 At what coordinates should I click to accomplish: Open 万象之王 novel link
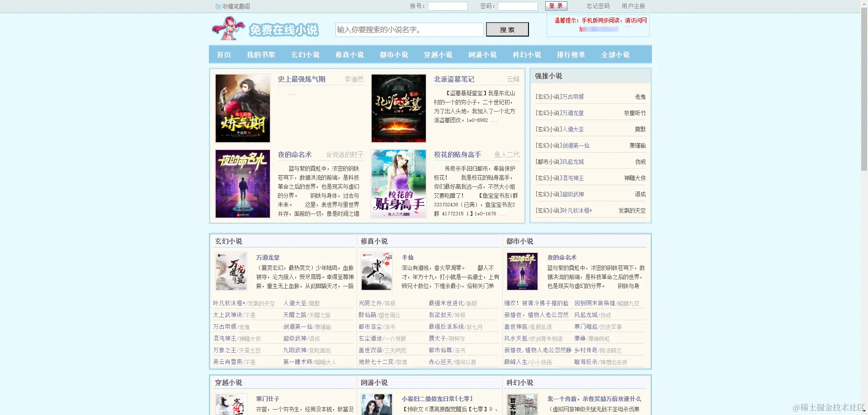pos(225,350)
